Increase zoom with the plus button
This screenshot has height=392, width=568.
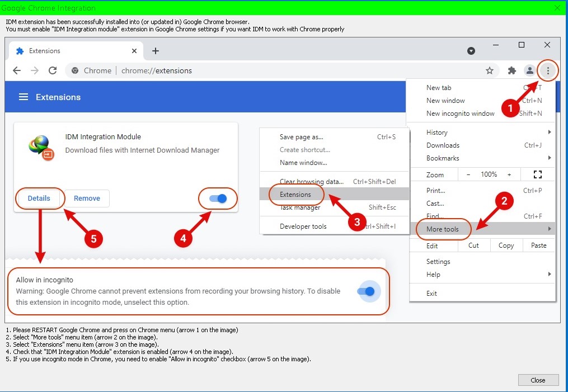pyautogui.click(x=509, y=174)
